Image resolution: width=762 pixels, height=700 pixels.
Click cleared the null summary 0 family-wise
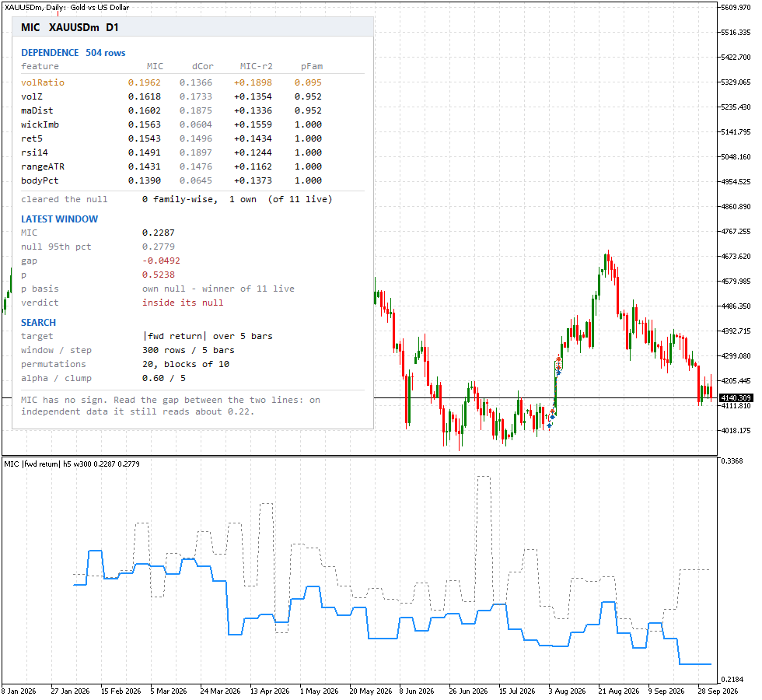click(237, 199)
